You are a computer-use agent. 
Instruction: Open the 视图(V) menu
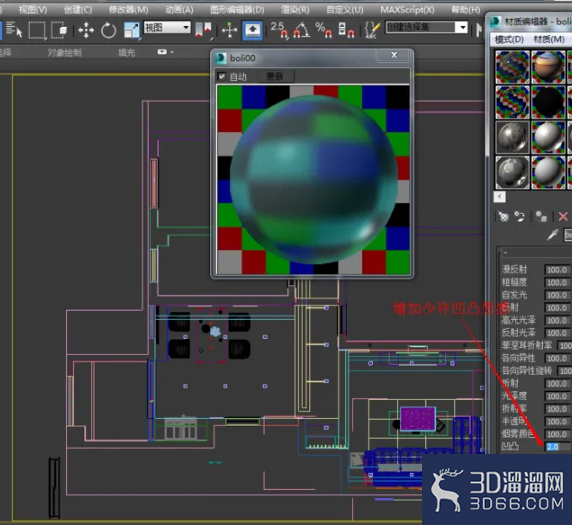[x=33, y=10]
